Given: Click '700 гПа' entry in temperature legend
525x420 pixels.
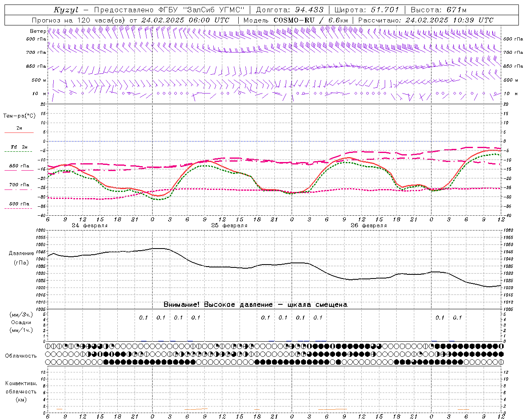Looking at the screenshot, I should click(x=19, y=185).
